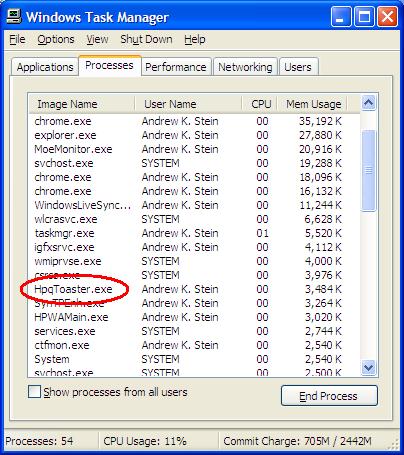
Task: Click the scroll up arrow in process list
Action: pos(368,103)
